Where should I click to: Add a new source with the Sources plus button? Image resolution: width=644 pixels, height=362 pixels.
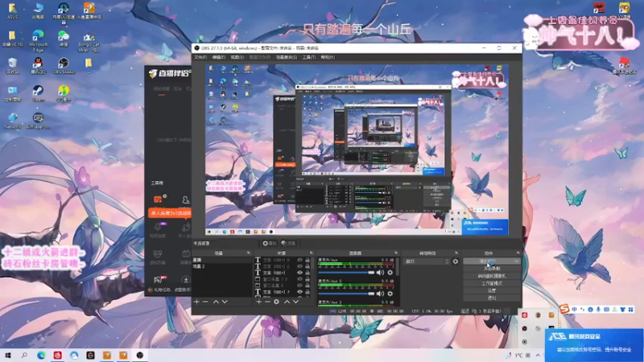tap(258, 302)
